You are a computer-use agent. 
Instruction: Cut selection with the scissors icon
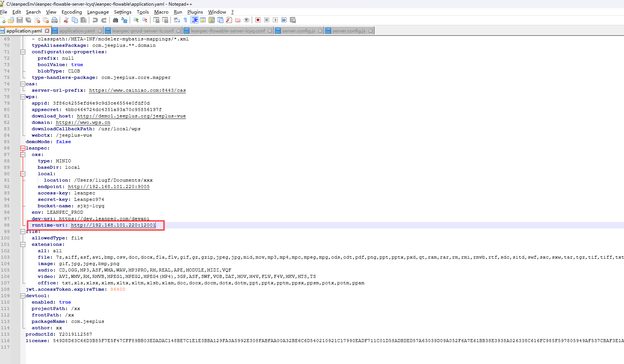tap(66, 20)
